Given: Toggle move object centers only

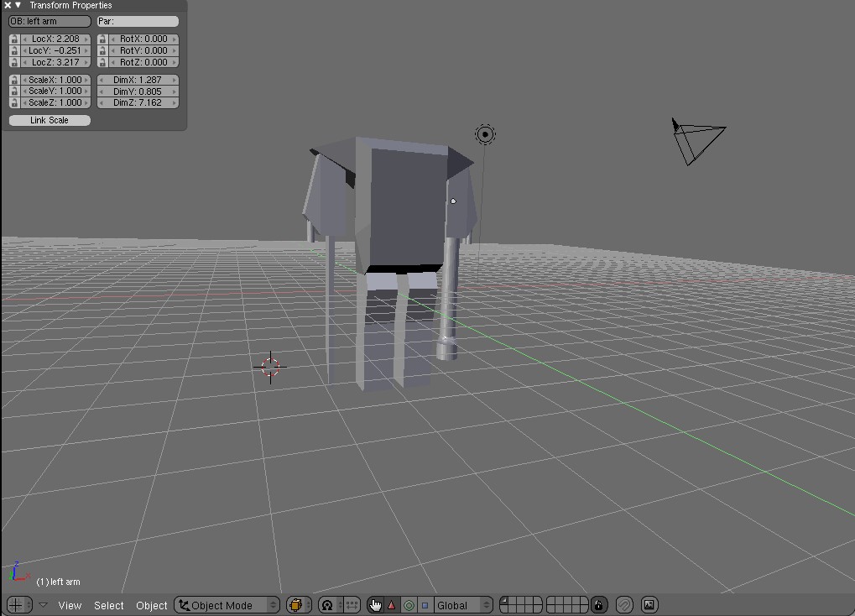Looking at the screenshot, I should click(x=352, y=605).
